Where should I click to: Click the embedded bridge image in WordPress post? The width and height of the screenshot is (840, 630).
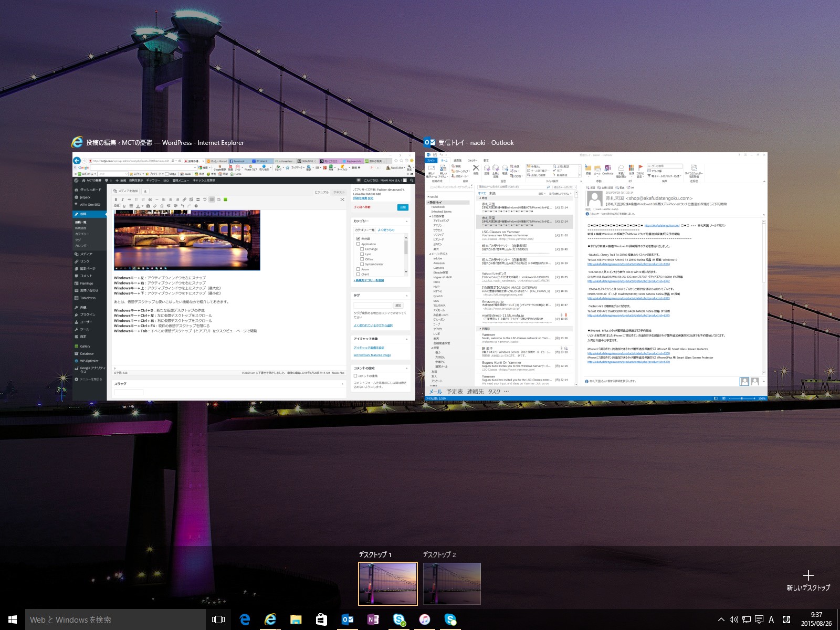tap(187, 240)
